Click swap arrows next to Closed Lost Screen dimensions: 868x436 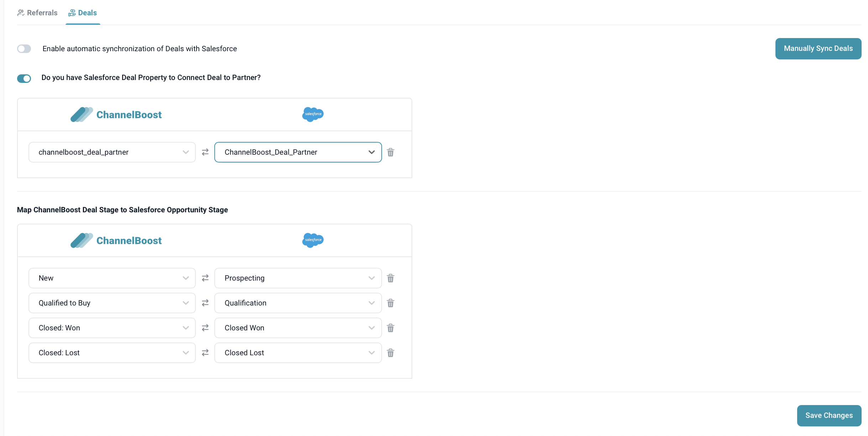click(x=205, y=353)
